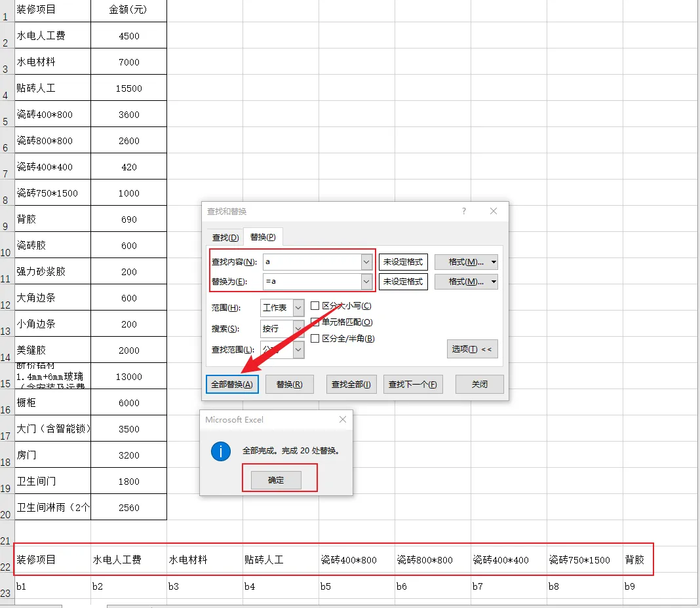
Task: Open the 替换为 history dropdown
Action: [x=366, y=282]
